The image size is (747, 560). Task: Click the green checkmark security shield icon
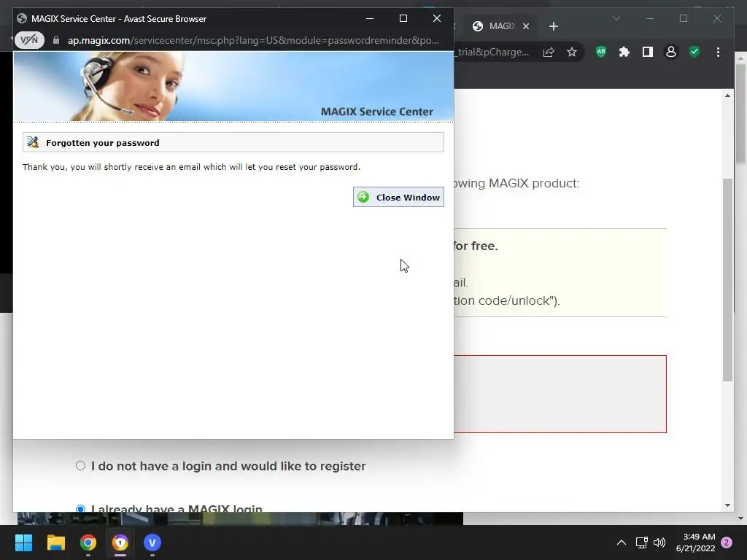[694, 52]
